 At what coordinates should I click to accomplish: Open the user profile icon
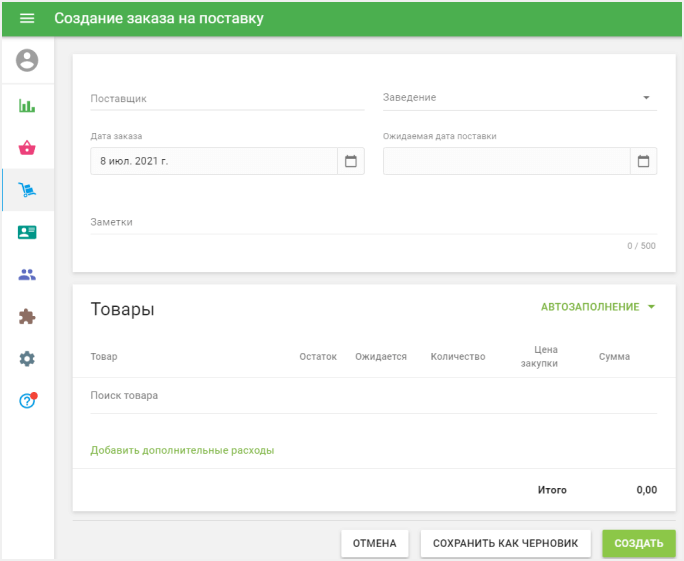point(27,61)
